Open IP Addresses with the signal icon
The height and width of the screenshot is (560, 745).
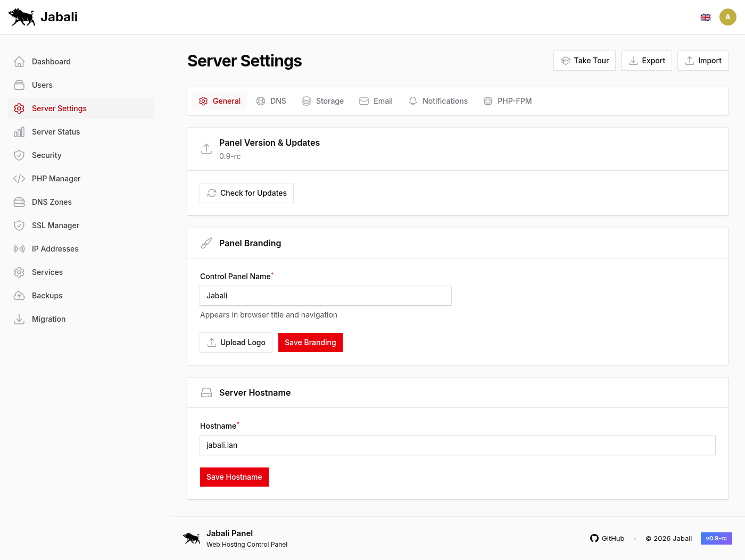19,248
